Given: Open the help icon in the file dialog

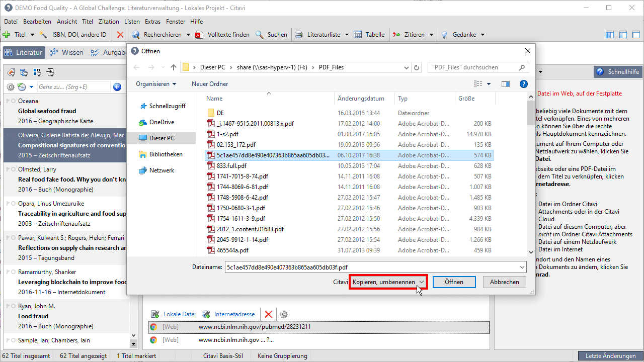Looking at the screenshot, I should (x=523, y=84).
